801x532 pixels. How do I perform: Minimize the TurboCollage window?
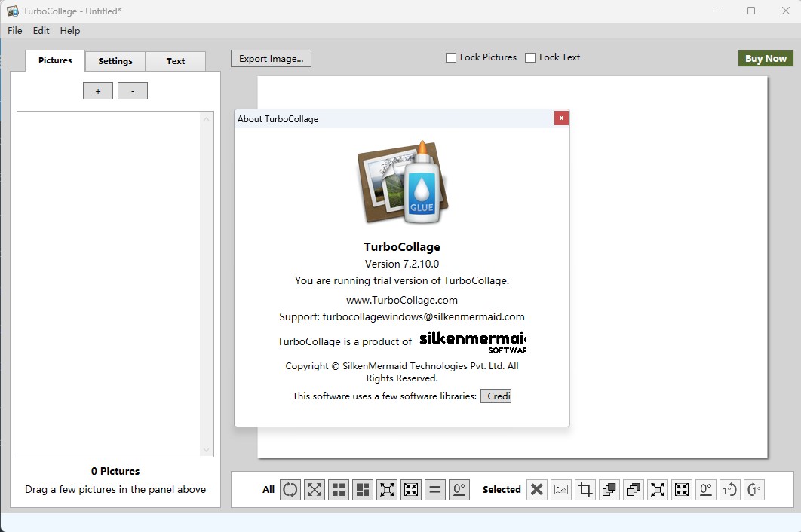click(x=717, y=11)
